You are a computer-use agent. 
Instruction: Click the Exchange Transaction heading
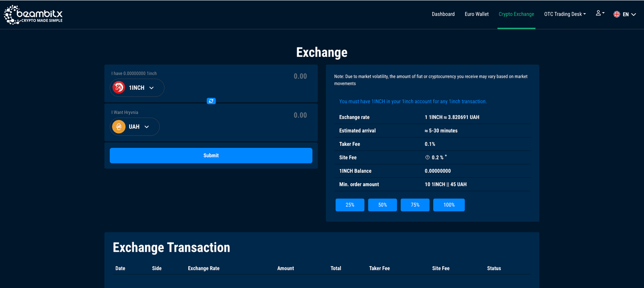pyautogui.click(x=171, y=247)
